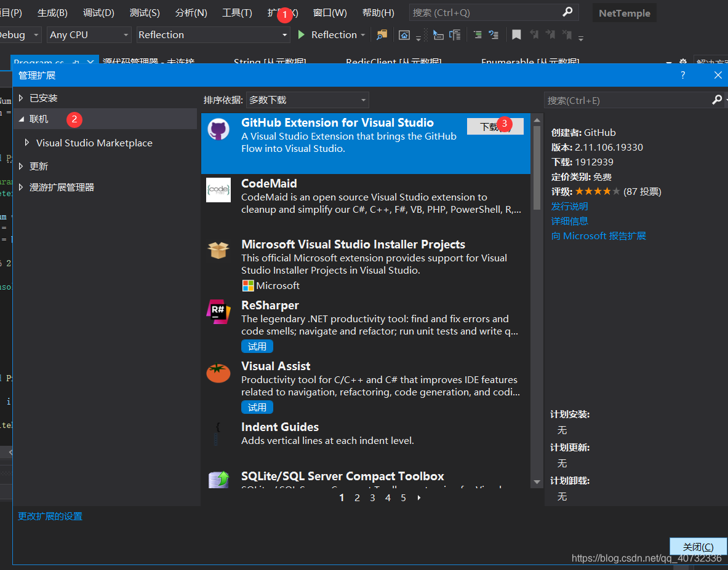Click the Visual Assist tomato icon
728x570 pixels.
click(218, 373)
